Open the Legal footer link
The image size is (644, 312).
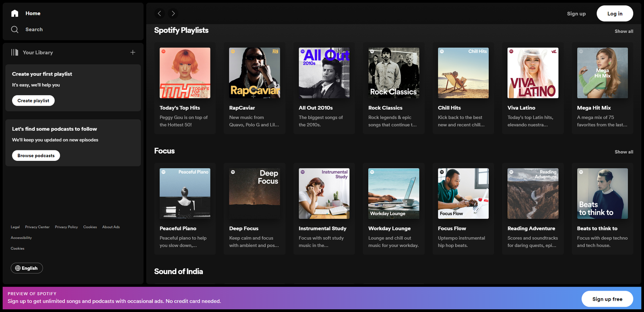[x=15, y=227]
